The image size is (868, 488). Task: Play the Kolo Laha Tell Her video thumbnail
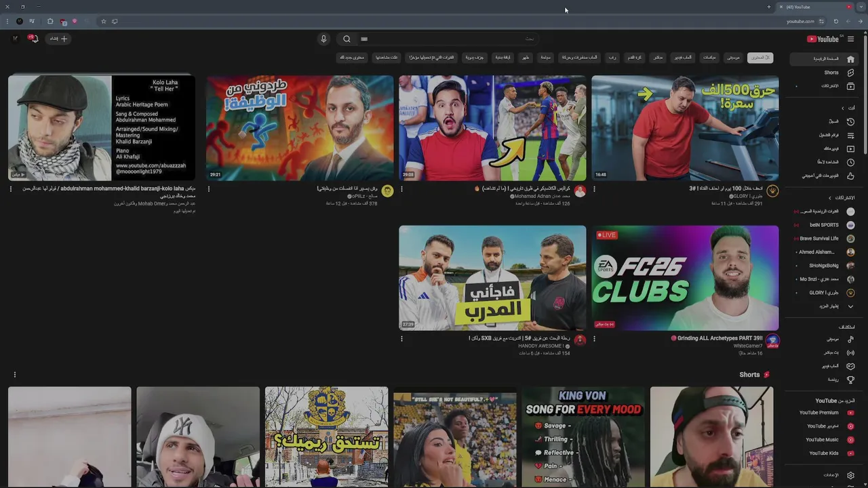pos(102,128)
